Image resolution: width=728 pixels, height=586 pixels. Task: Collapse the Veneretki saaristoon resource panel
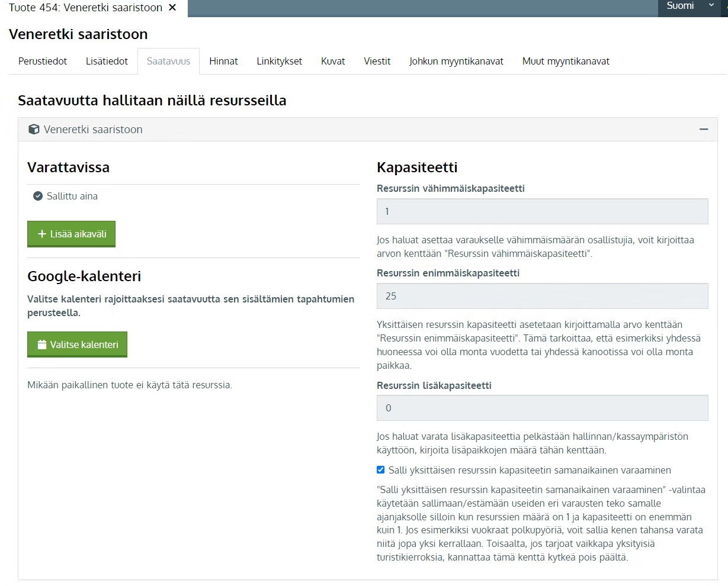(x=704, y=129)
